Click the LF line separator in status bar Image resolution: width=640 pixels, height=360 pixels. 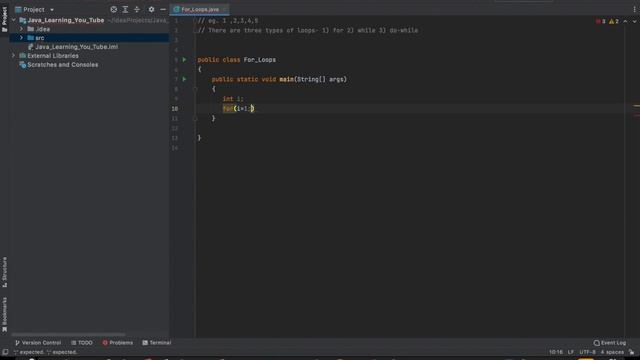[x=571, y=352]
